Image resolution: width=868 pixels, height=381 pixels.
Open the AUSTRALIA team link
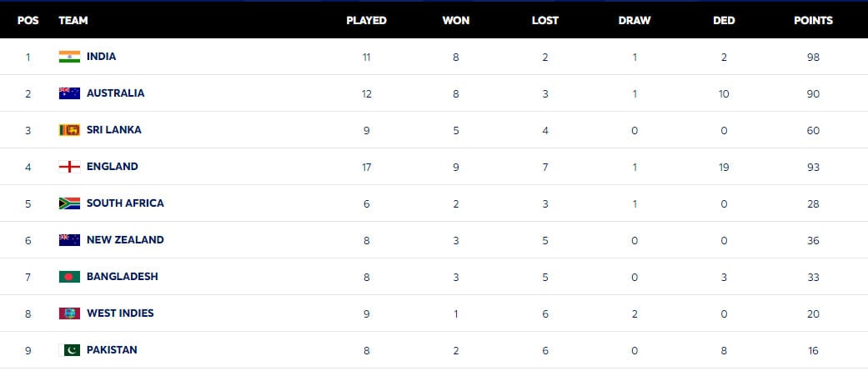click(115, 93)
